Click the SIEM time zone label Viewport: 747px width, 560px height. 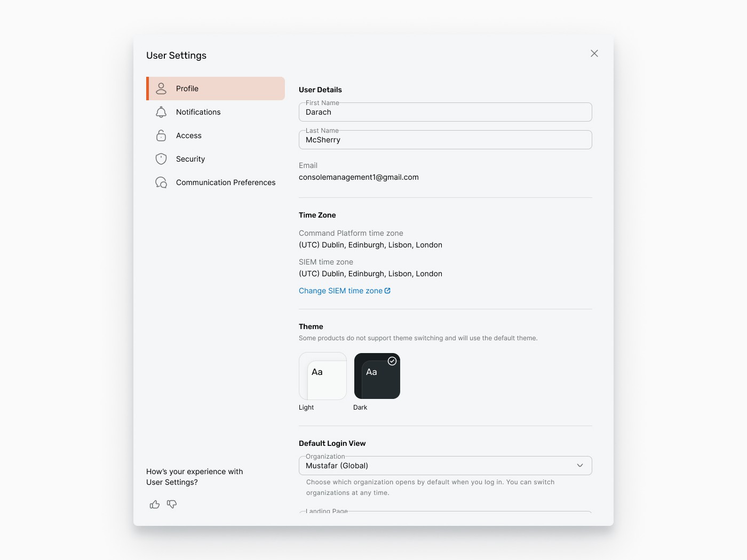(x=326, y=262)
